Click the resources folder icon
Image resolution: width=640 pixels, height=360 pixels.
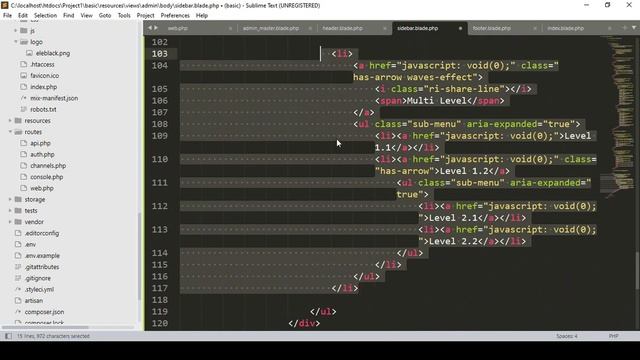[18, 120]
